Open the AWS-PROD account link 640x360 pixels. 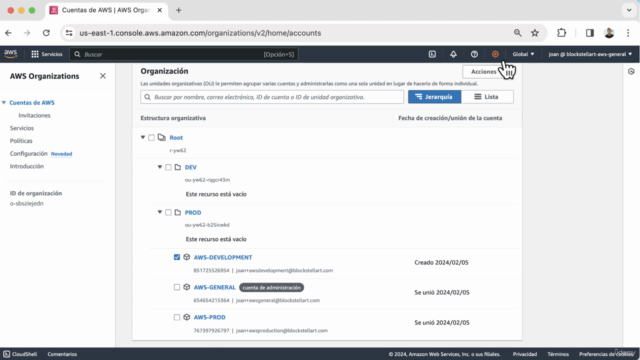(209, 317)
